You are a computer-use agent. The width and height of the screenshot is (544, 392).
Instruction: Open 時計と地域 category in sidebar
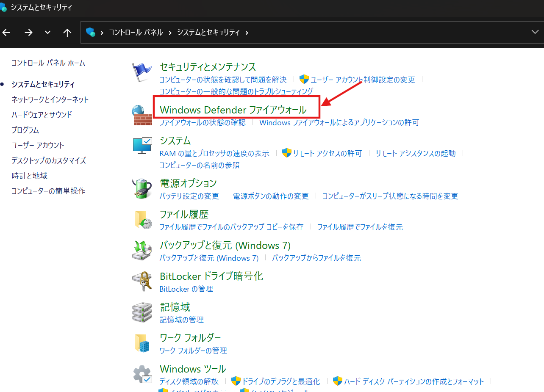pos(30,176)
